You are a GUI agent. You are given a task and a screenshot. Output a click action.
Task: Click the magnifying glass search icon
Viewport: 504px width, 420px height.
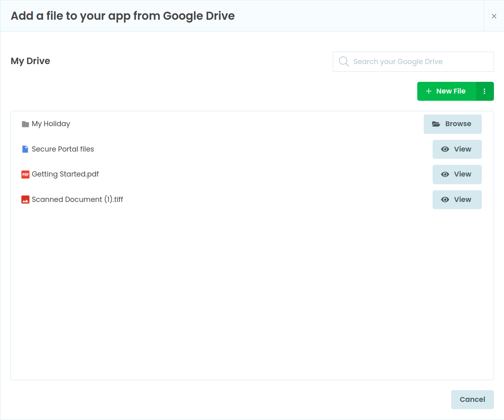pos(343,61)
